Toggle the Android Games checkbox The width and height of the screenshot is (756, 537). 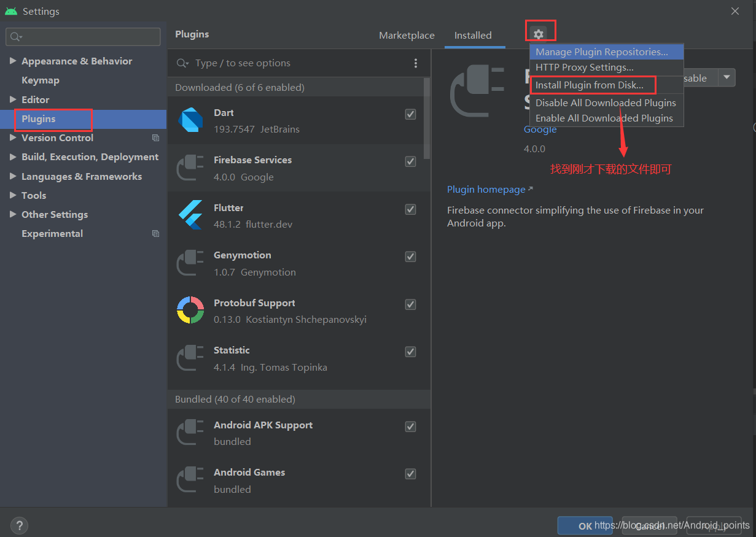point(410,474)
